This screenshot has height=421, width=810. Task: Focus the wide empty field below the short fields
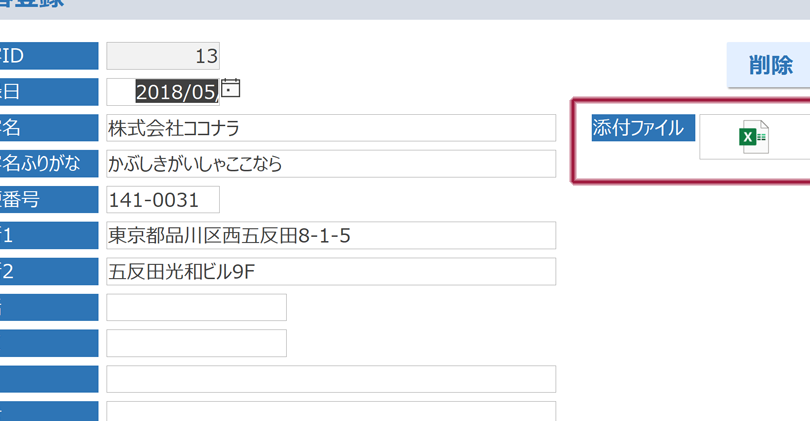[x=330, y=379]
